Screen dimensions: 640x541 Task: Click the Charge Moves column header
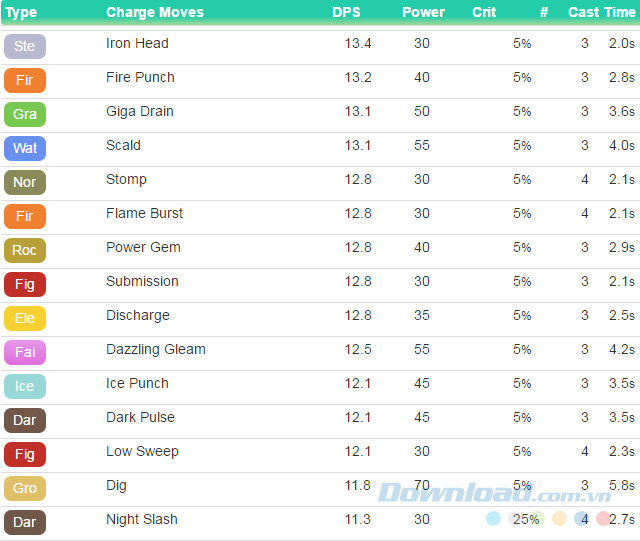click(x=155, y=13)
